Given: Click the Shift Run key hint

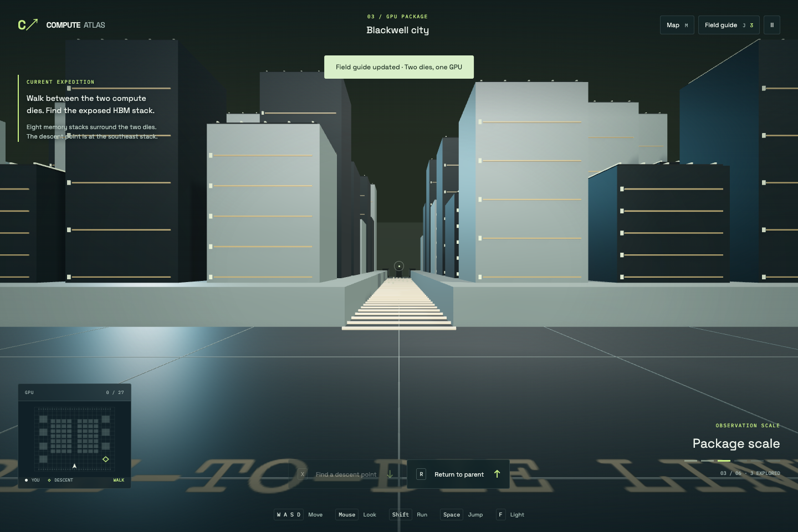Looking at the screenshot, I should coord(408,515).
